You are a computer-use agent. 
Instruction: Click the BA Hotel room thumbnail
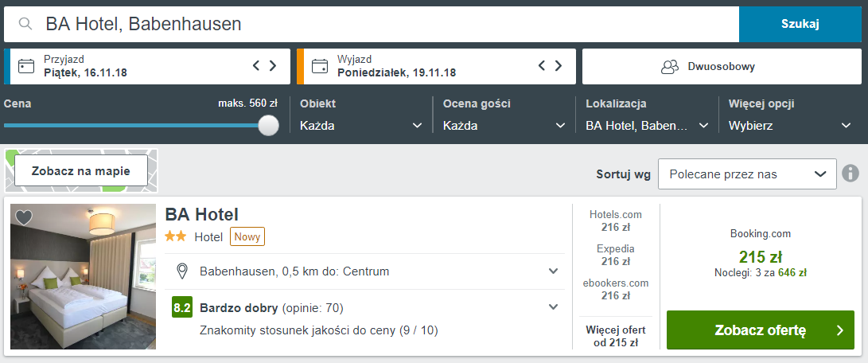pos(83,276)
